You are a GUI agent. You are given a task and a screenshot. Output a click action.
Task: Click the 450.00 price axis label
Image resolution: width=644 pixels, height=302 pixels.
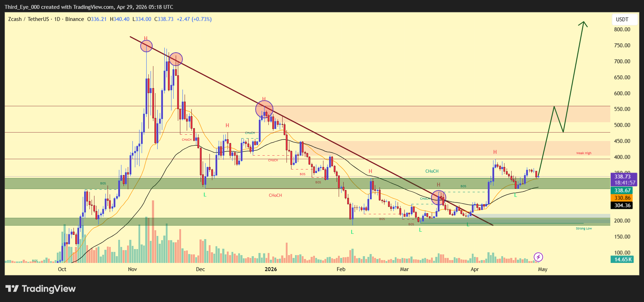click(622, 141)
